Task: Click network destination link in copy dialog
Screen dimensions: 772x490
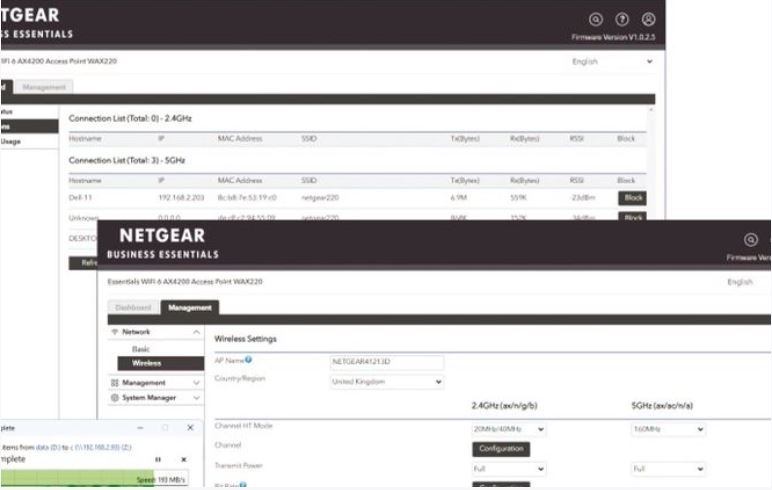Action: 103,447
